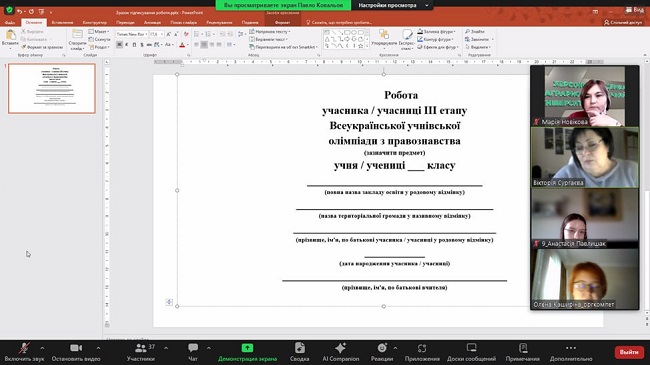Screen dimensions: 650x365
Task: Toggle center text alignment in paragraph group
Action: [204, 44]
